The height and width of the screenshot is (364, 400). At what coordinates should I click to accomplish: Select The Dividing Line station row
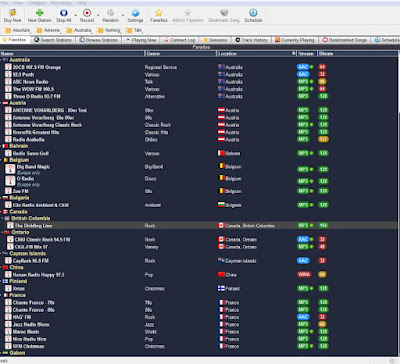(198, 225)
